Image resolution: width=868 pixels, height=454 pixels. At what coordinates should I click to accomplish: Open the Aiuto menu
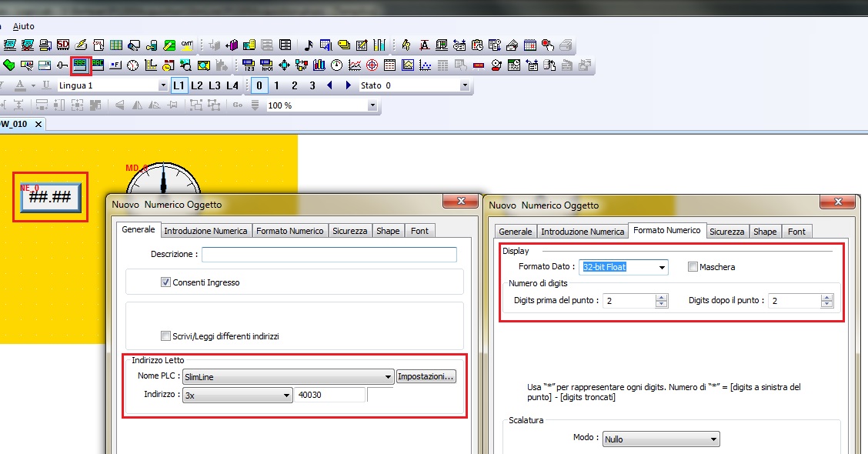pyautogui.click(x=24, y=26)
